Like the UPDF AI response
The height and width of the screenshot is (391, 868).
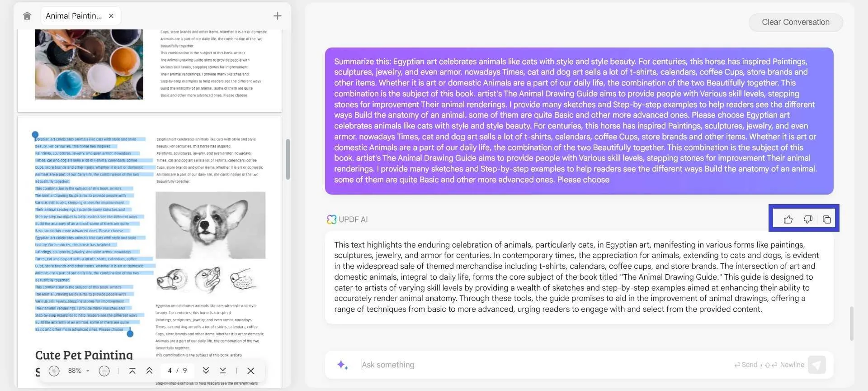pos(788,219)
